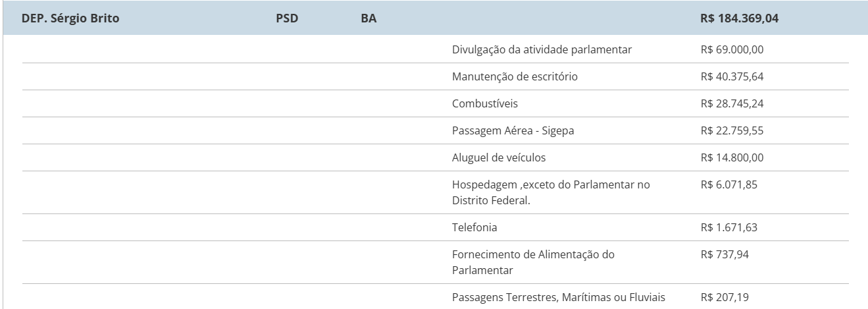The width and height of the screenshot is (868, 309).
Task: Select the Telefonia expense row
Action: (x=435, y=227)
